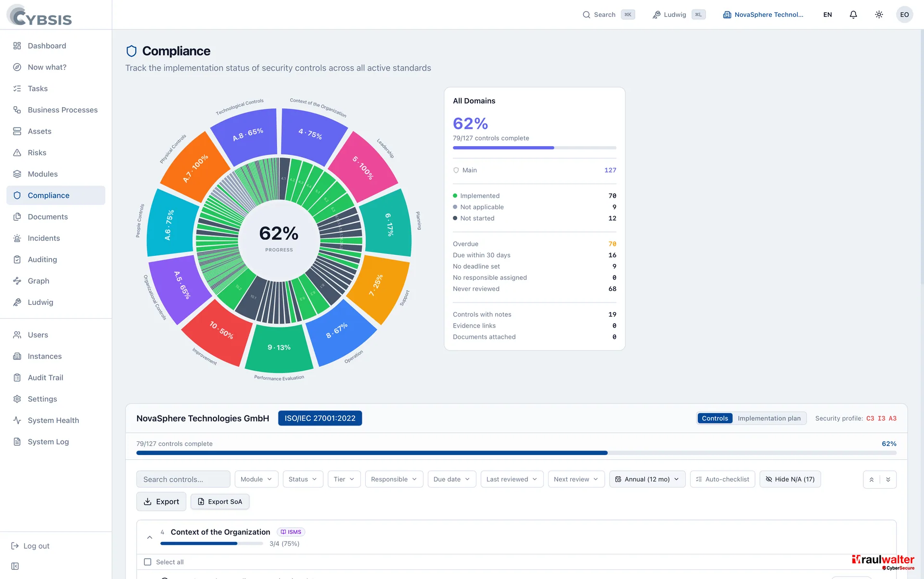Click the Business Processes icon
This screenshot has width=924, height=579.
pos(17,110)
